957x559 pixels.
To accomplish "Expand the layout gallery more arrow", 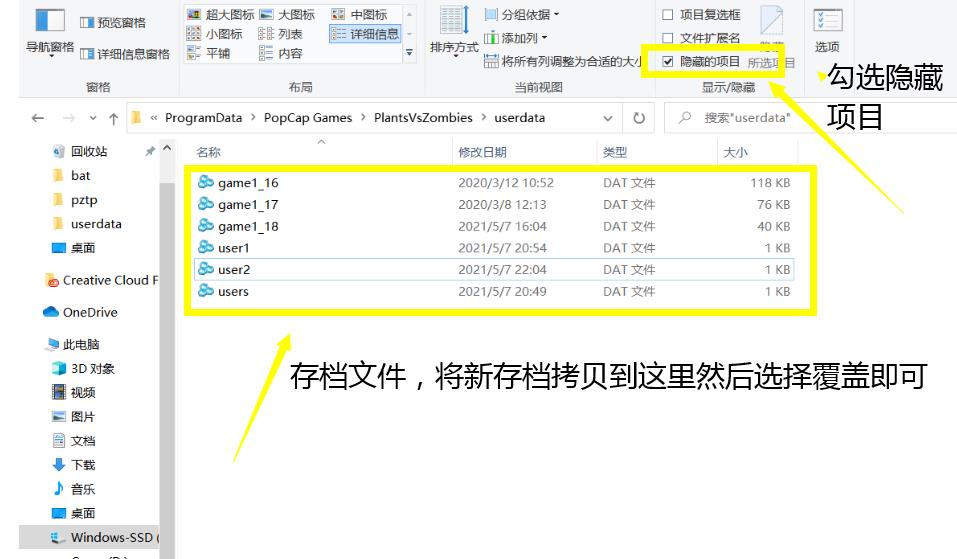I will [410, 53].
